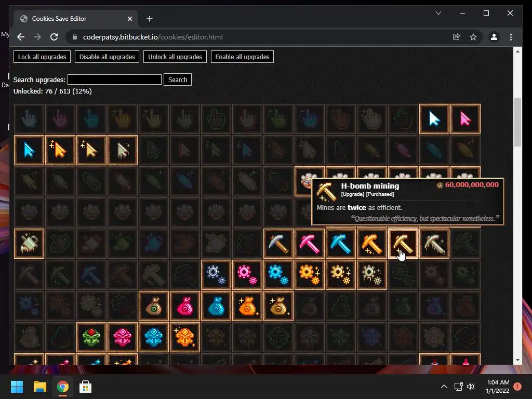Close the Cookies Save Editor tab
This screenshot has height=399, width=532.
coord(130,19)
